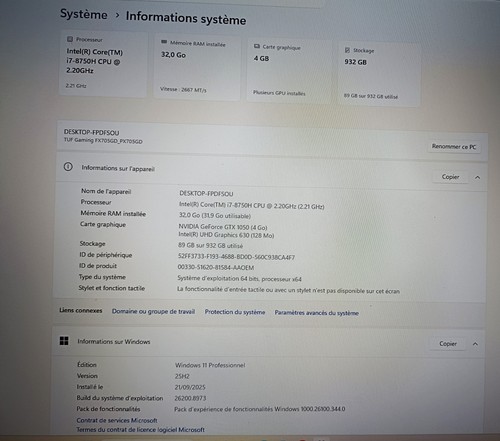The height and width of the screenshot is (441, 500).
Task: Select the device name DESKTOP-FPDFSOU value
Action: (x=206, y=194)
